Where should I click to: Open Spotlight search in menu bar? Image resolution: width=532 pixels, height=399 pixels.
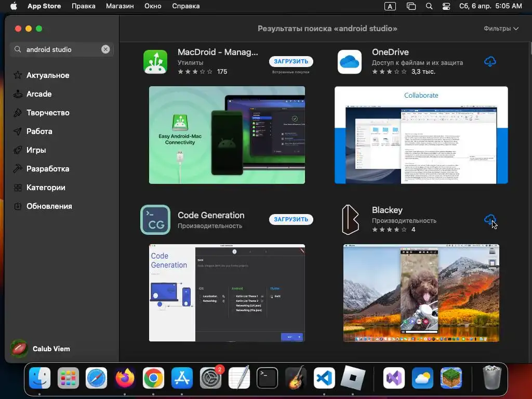[429, 6]
